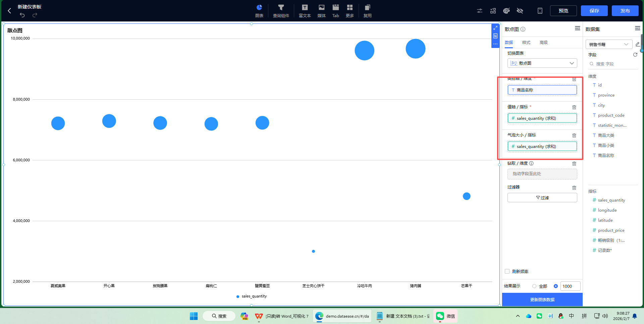The width and height of the screenshot is (644, 324).
Task: Open the 气泡大小 sales_quantity (求和) chip
Action: [x=542, y=146]
